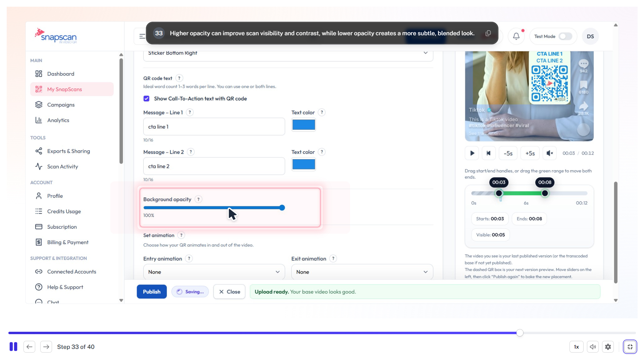Click the QR code in video preview
The image size is (644, 362).
coord(549,84)
